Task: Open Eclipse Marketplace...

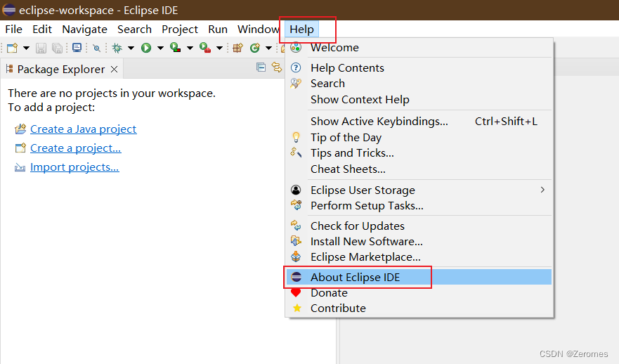Action: (x=419, y=257)
